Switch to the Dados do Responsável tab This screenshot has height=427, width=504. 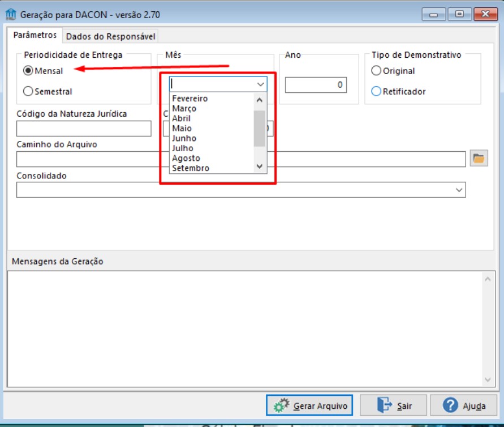click(x=110, y=36)
